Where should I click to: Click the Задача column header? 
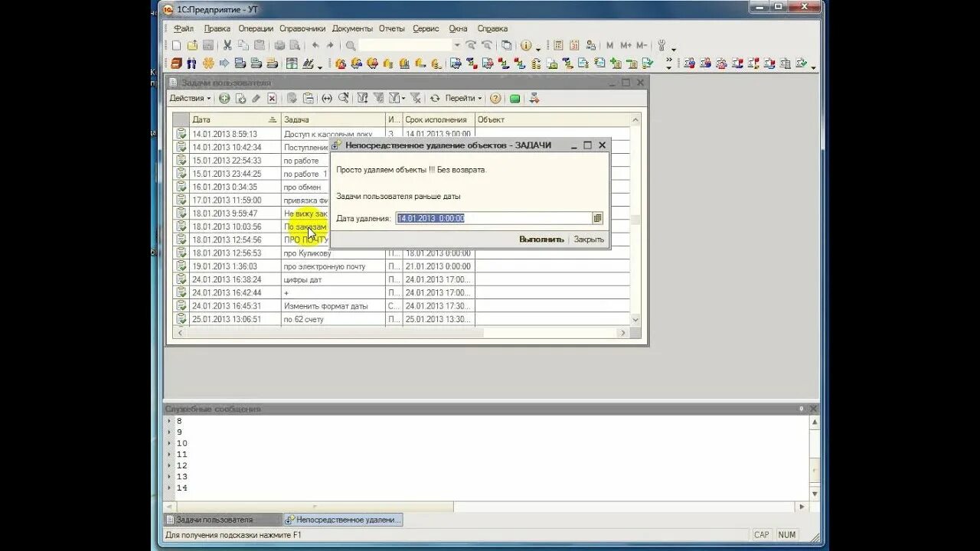point(333,119)
